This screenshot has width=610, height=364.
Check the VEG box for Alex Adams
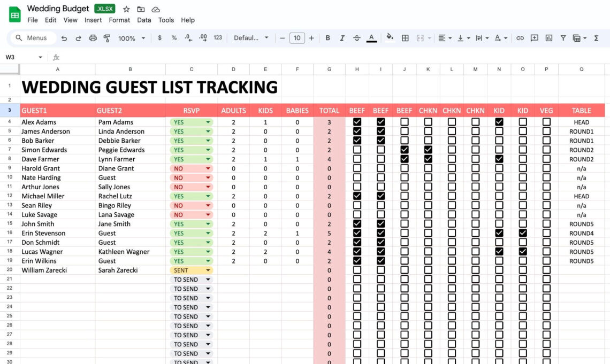[546, 122]
